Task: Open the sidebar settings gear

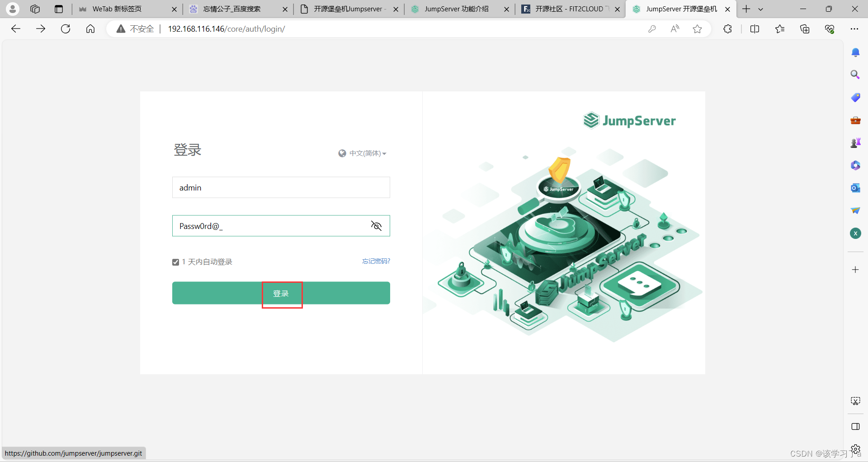Action: (x=855, y=449)
